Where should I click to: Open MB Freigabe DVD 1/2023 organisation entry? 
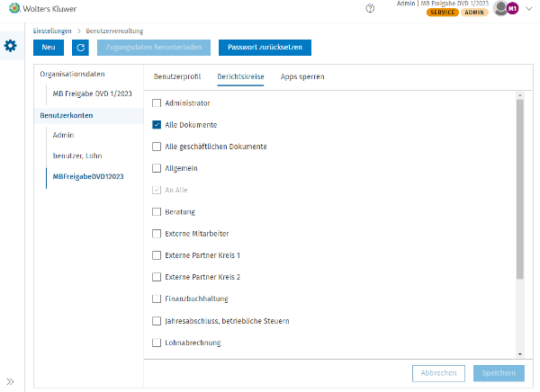tap(93, 94)
